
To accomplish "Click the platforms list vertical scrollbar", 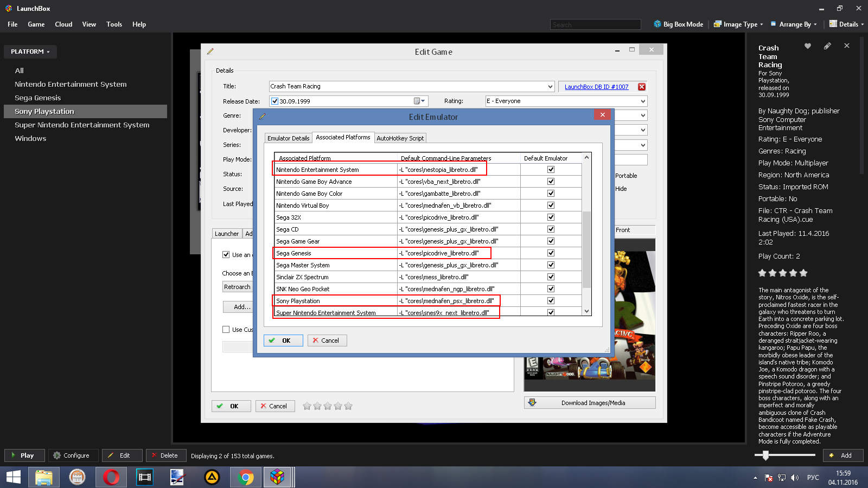I will 586,249.
